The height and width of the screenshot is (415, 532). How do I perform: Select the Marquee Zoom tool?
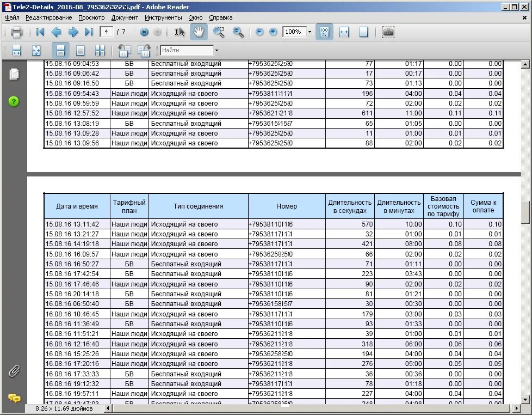[219, 32]
